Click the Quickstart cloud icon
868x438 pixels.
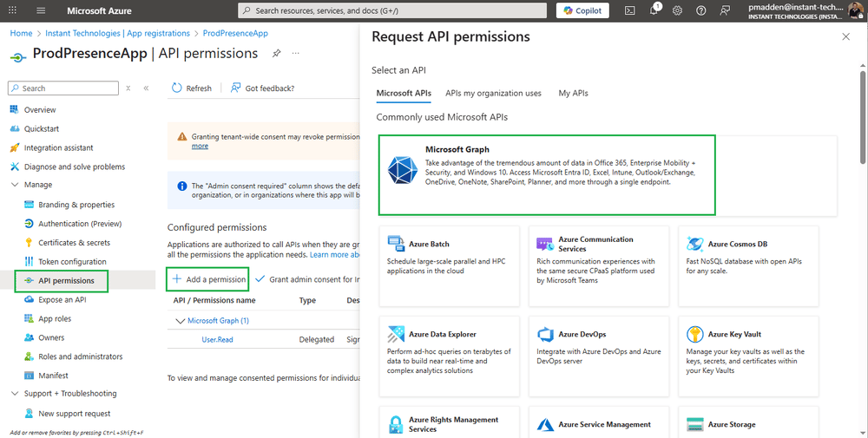(15, 129)
